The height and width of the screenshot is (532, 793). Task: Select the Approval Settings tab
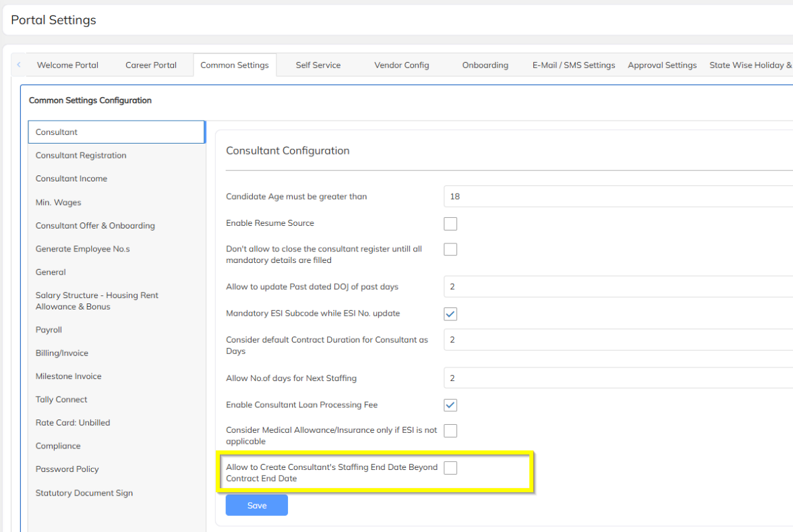[x=662, y=65]
